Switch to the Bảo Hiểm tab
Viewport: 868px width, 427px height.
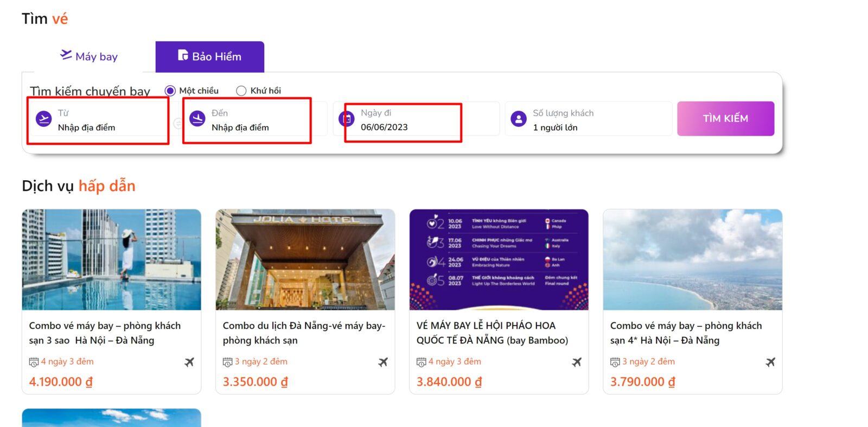pos(210,56)
